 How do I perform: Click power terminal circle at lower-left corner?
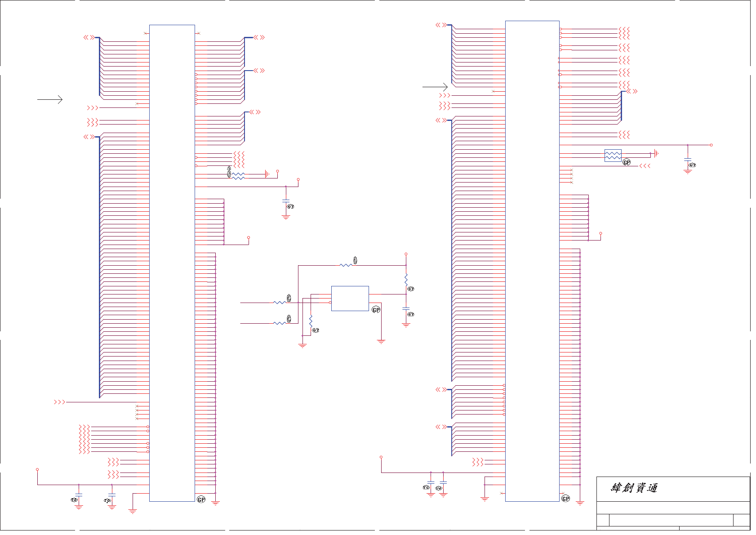pos(37,469)
